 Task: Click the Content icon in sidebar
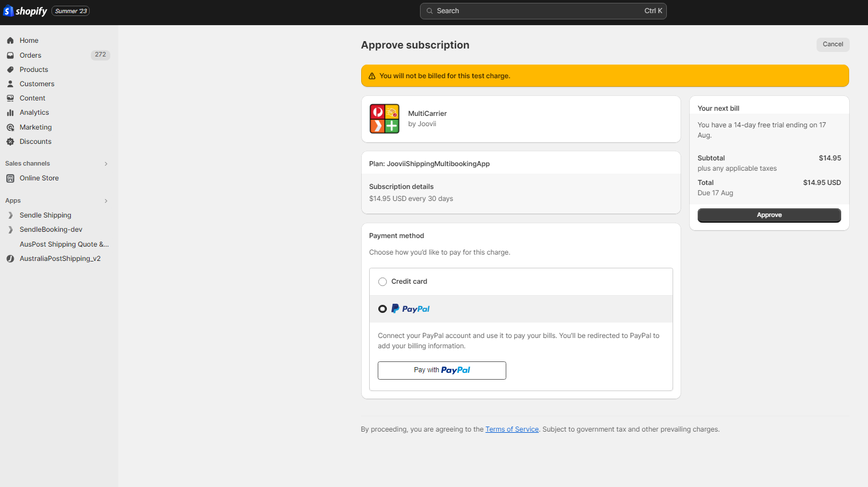[x=10, y=98]
